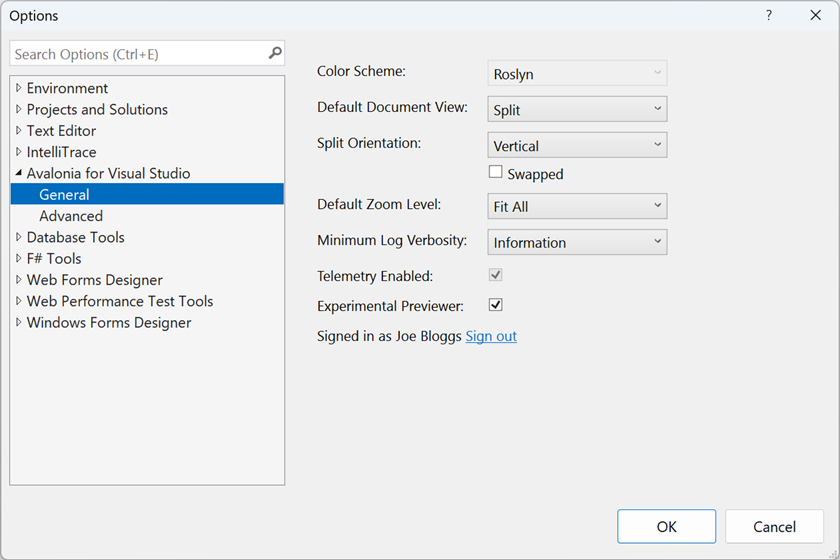Select Web Performance Test Tools category

pos(119,301)
